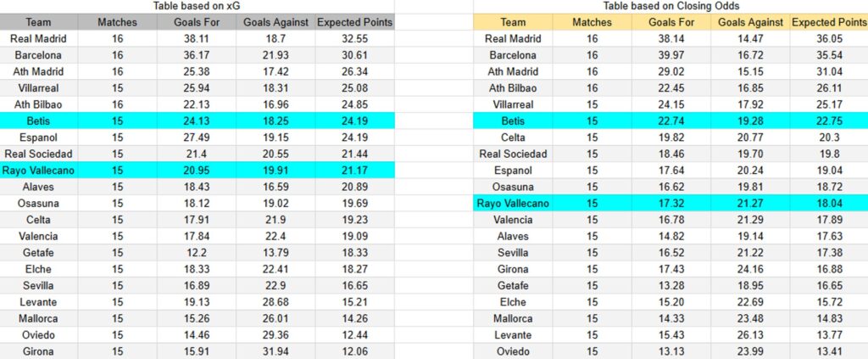The width and height of the screenshot is (868, 359).
Task: Click the 'Table based on xG' title
Action: click(x=197, y=6)
